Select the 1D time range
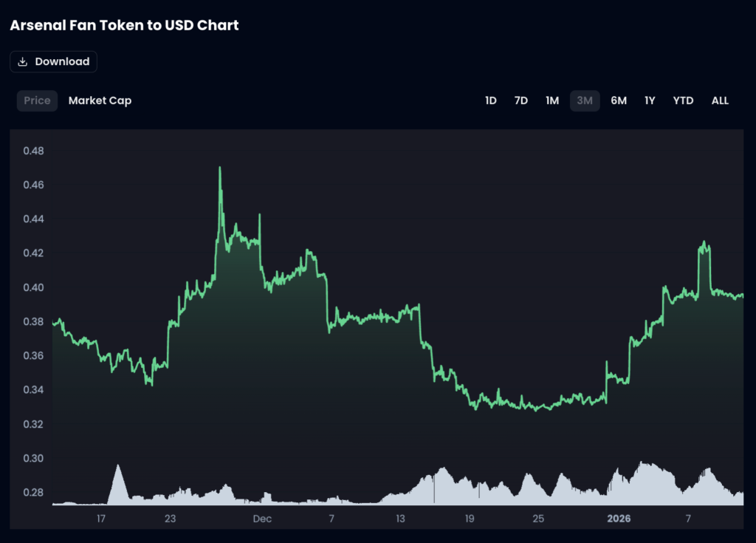 491,100
